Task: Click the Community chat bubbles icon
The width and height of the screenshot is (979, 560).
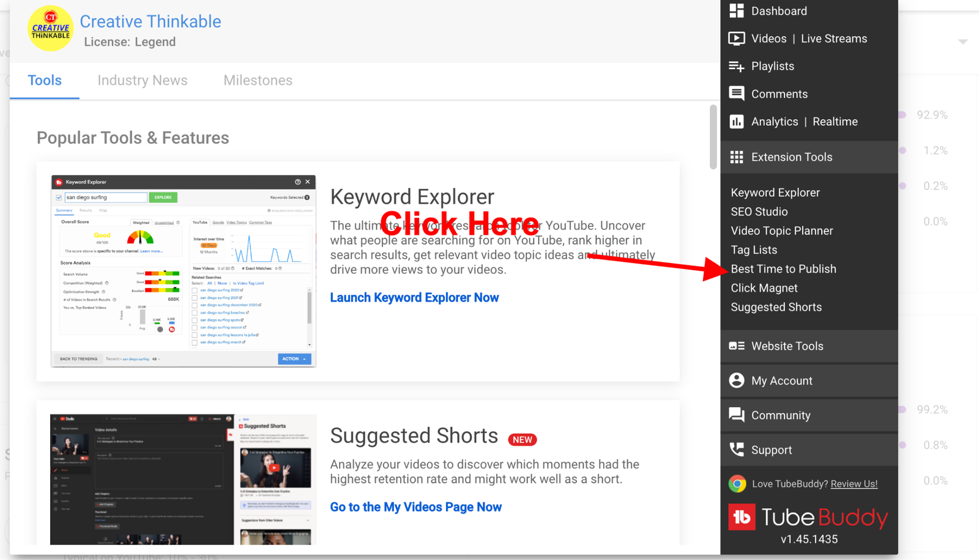Action: click(x=737, y=415)
